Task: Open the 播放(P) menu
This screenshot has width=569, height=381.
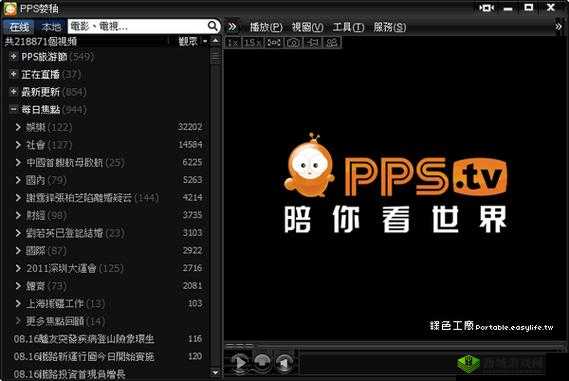Action: click(266, 27)
